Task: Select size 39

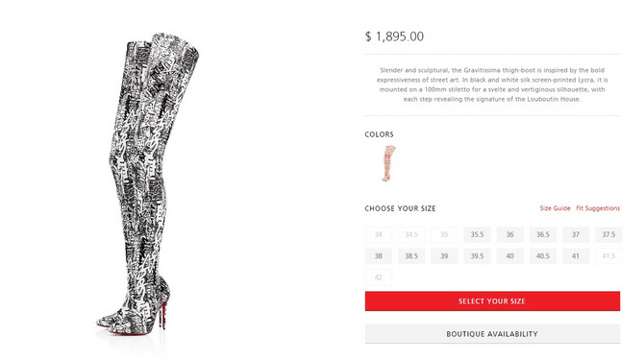Action: point(444,255)
